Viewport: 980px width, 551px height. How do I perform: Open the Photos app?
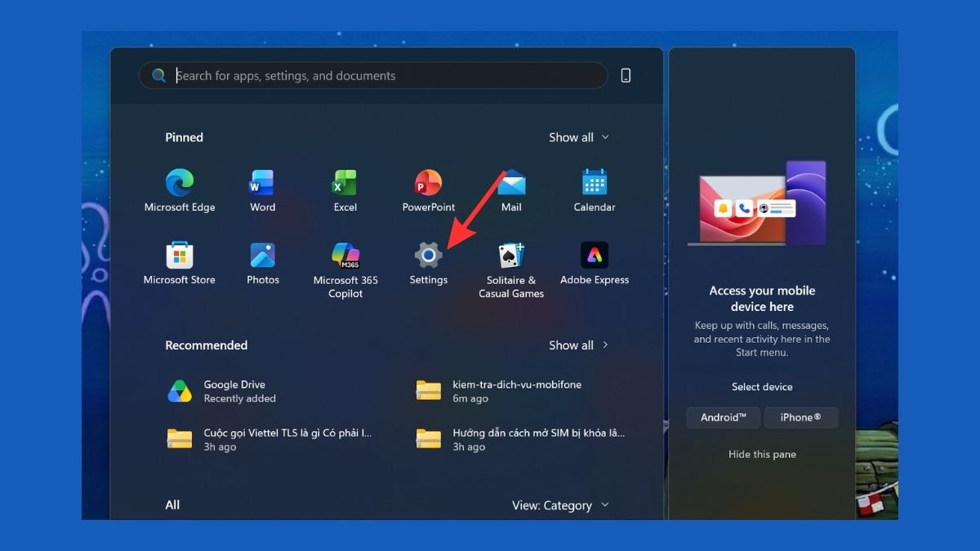(x=263, y=263)
